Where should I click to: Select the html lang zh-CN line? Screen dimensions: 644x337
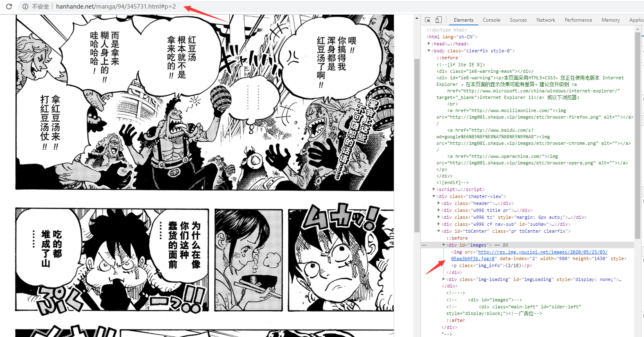[x=452, y=37]
